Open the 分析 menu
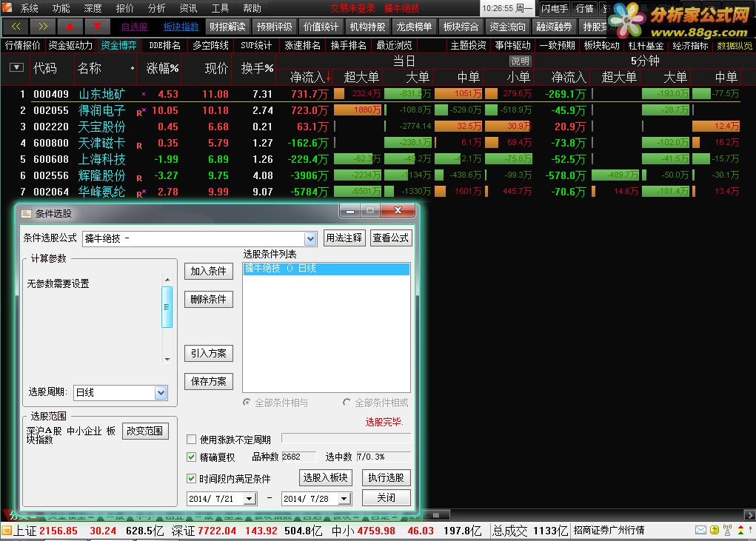This screenshot has height=541, width=756. pos(156,8)
